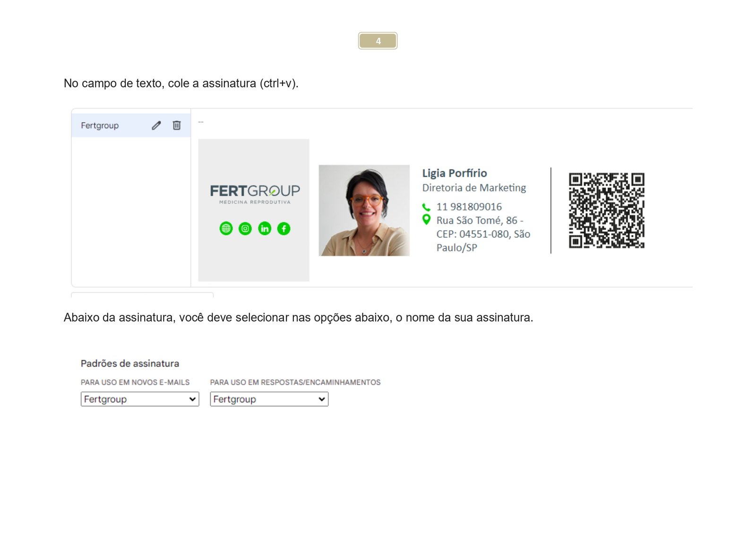Screen dimensions: 756x534
Task: Click the FERTGROUP Medicina Reprodutiva logo
Action: click(x=255, y=194)
